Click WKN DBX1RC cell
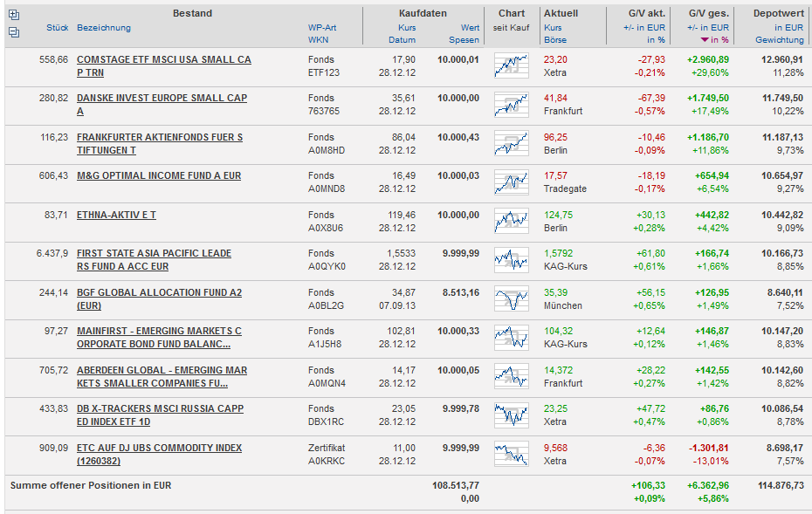This screenshot has width=812, height=514. coord(326,421)
